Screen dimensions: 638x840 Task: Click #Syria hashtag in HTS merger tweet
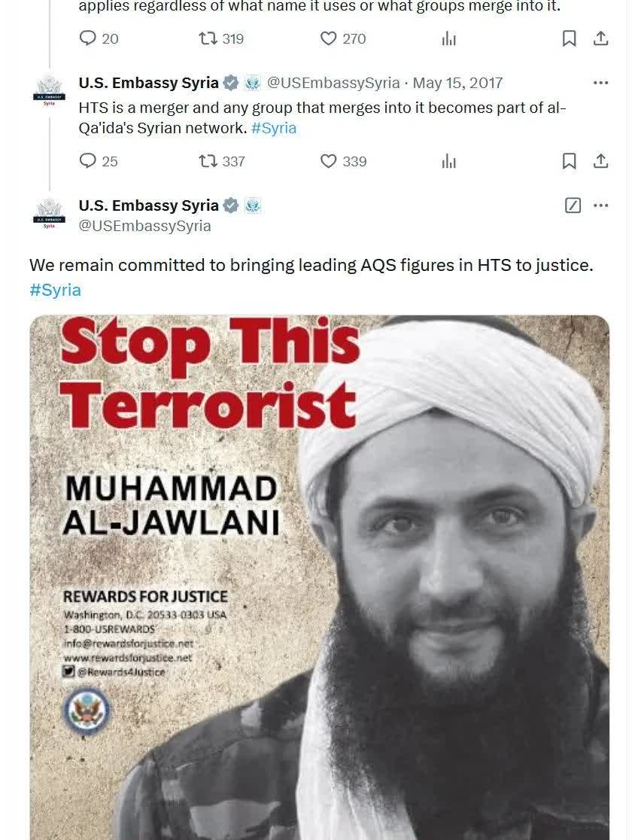point(274,128)
